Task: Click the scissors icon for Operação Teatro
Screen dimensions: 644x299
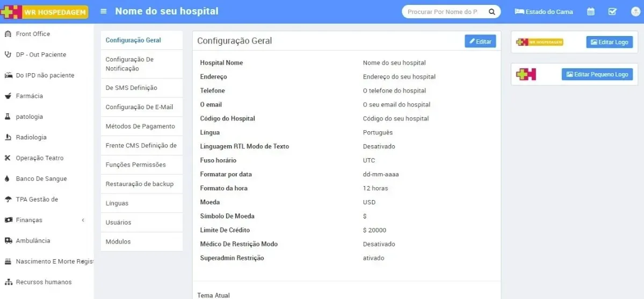Action: click(x=7, y=158)
